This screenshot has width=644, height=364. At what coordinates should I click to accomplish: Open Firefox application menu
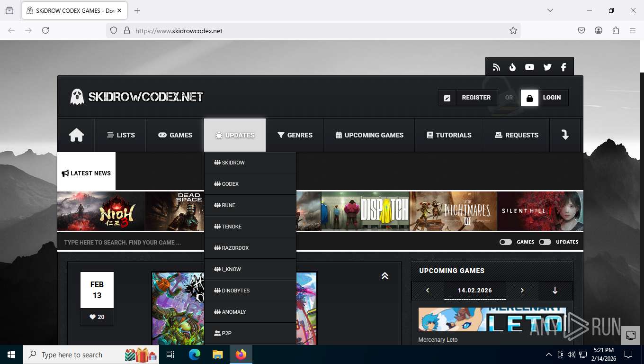(x=633, y=30)
